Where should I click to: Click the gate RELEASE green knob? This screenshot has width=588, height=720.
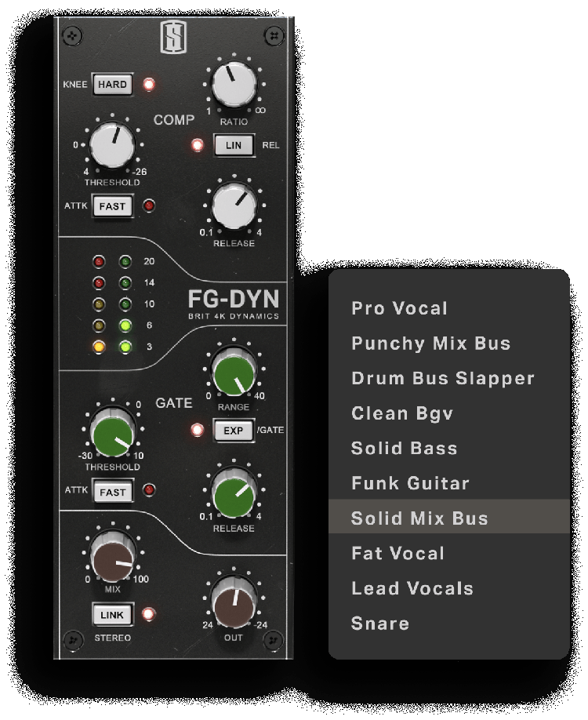pyautogui.click(x=234, y=494)
